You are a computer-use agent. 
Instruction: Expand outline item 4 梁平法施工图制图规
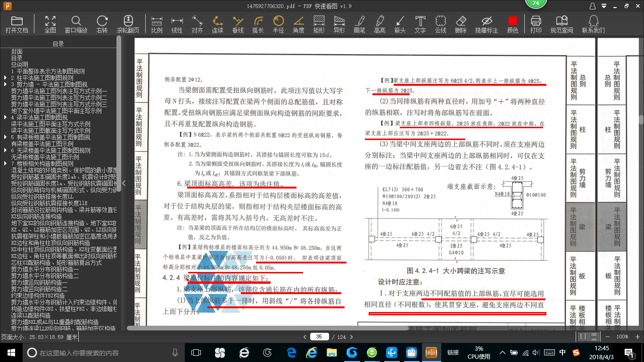coord(5,117)
